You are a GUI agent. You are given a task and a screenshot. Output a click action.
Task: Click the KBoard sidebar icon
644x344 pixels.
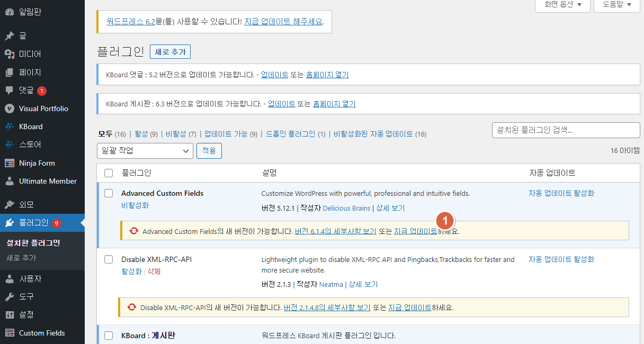(x=9, y=126)
